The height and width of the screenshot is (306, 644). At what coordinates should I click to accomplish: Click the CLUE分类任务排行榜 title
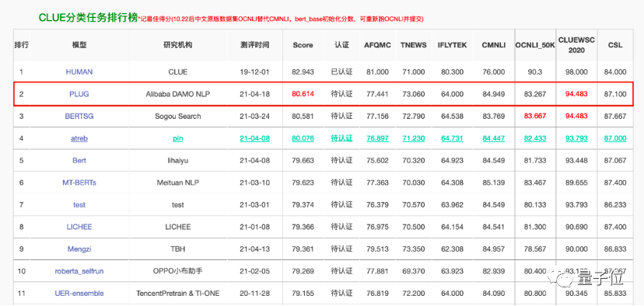coord(89,17)
